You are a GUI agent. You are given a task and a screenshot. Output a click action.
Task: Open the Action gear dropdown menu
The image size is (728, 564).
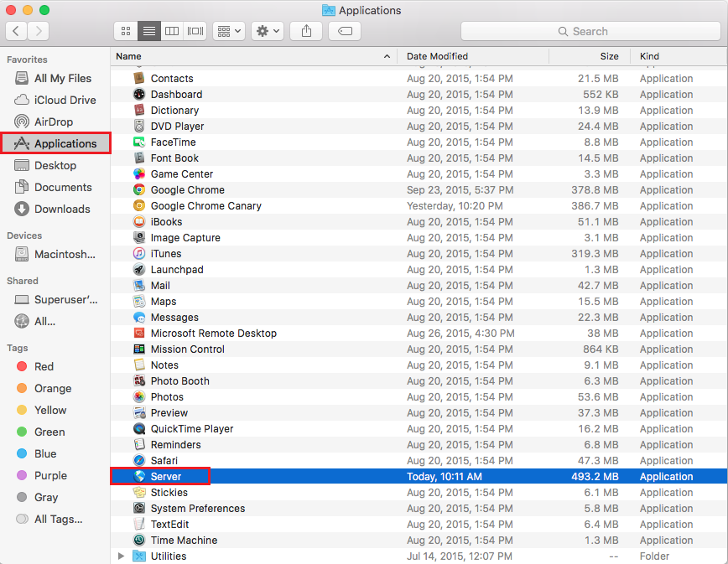[268, 31]
